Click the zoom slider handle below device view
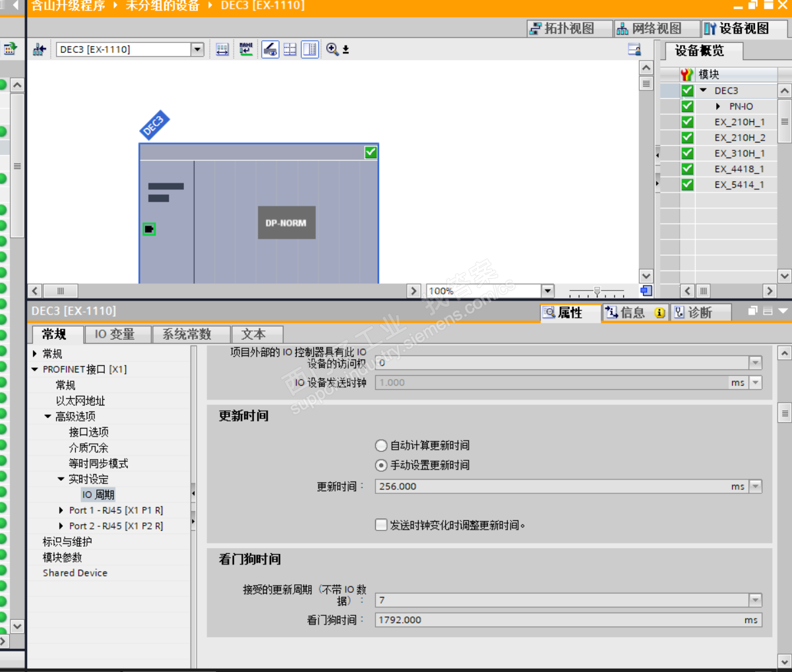Image resolution: width=792 pixels, height=672 pixels. [597, 291]
